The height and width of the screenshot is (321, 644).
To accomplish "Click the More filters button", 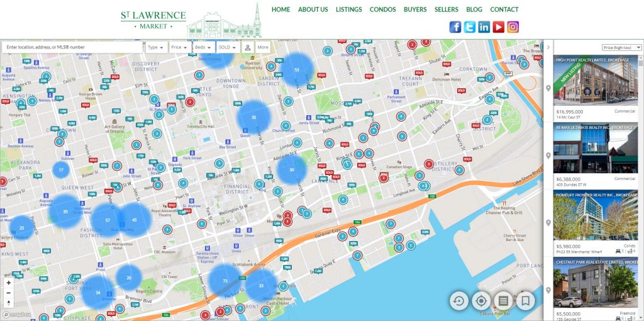I will click(x=263, y=47).
